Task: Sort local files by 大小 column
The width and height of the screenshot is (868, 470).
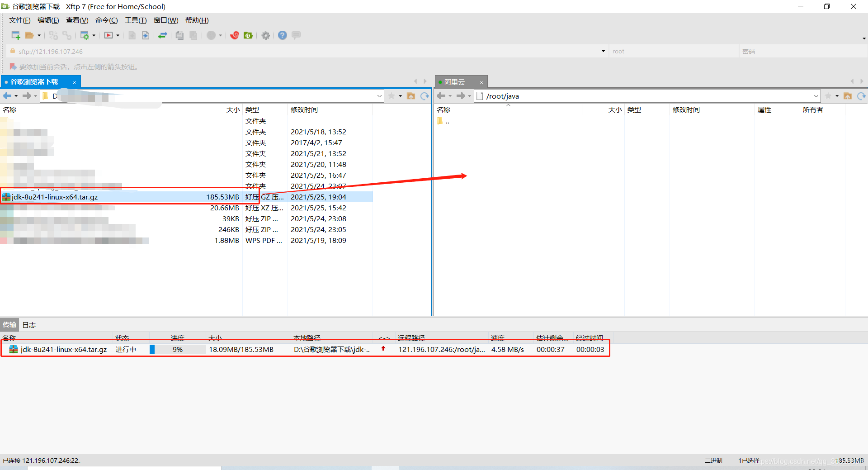Action: [x=233, y=110]
